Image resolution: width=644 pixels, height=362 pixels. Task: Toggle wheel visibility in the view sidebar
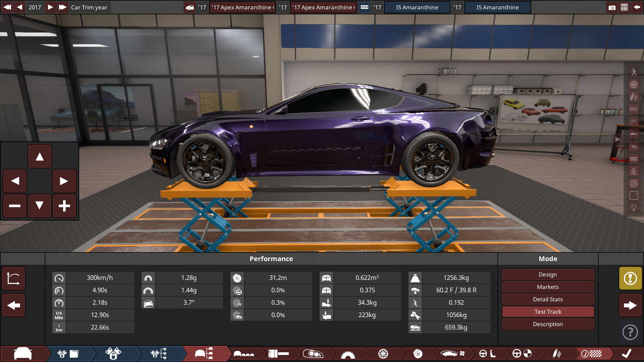(x=633, y=84)
